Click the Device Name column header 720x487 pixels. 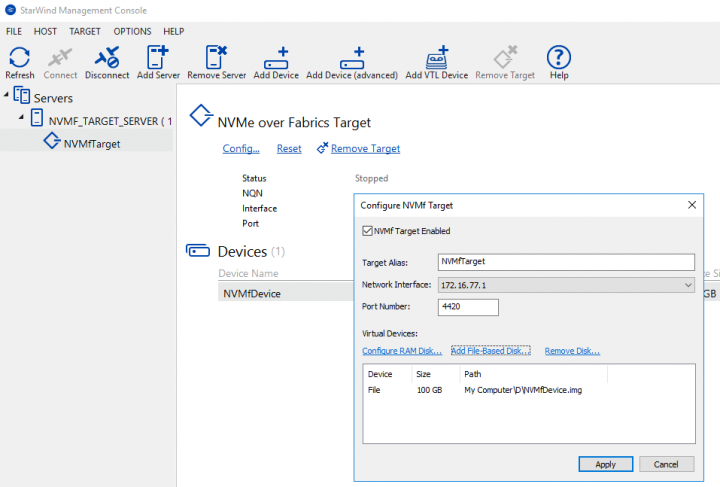pos(248,273)
